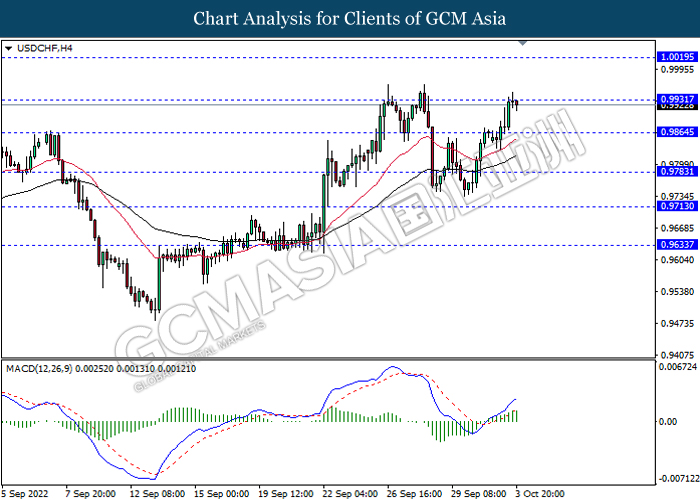Image resolution: width=700 pixels, height=500 pixels.
Task: Click the USDCHF,H4 symbol label
Action: click(45, 48)
